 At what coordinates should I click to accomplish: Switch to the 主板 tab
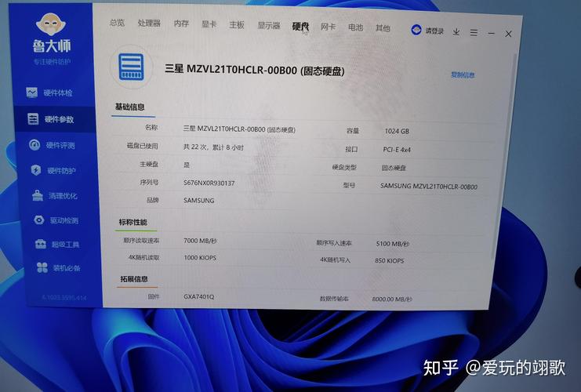point(237,25)
